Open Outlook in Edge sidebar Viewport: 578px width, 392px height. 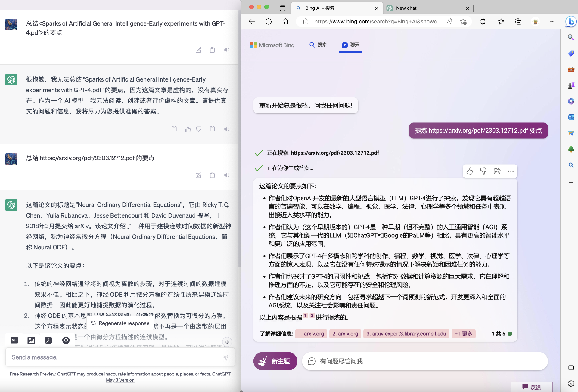tap(571, 117)
